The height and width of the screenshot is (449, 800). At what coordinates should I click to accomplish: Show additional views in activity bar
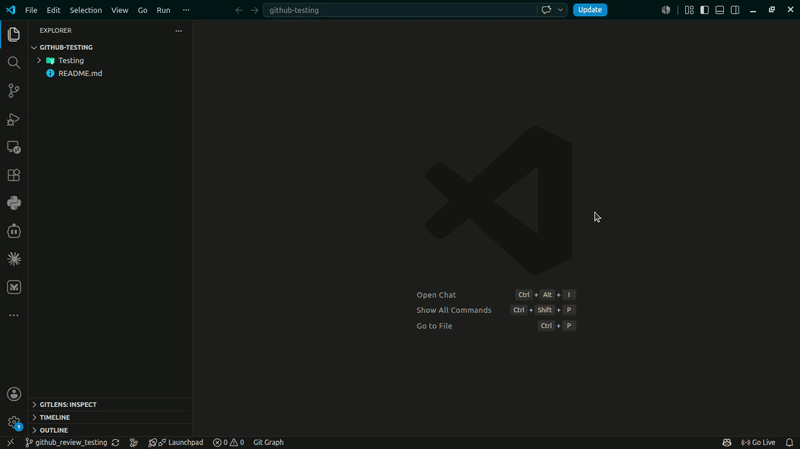(14, 315)
